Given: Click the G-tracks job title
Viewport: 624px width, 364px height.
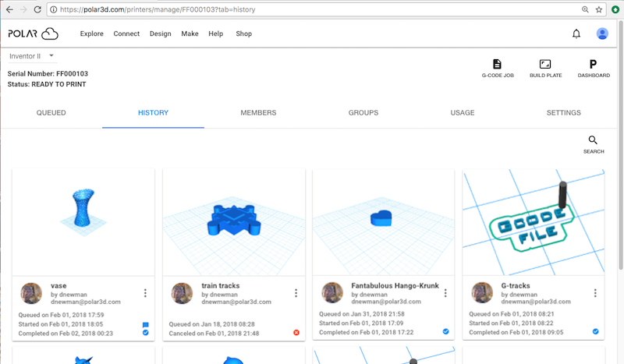Looking at the screenshot, I should tap(516, 285).
